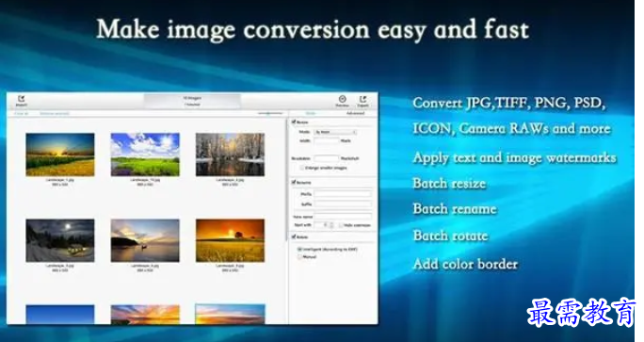Select the orange sunset wheat field thumbnail
The width and height of the screenshot is (644, 342).
tap(230, 240)
